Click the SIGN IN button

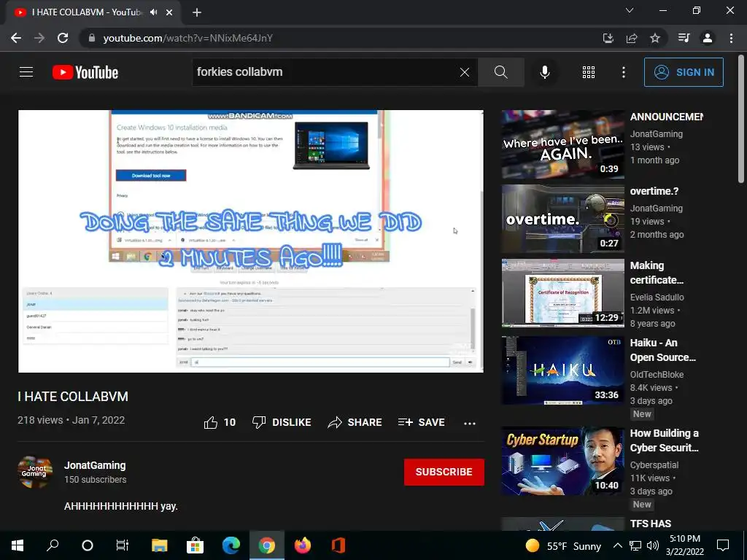click(x=684, y=72)
